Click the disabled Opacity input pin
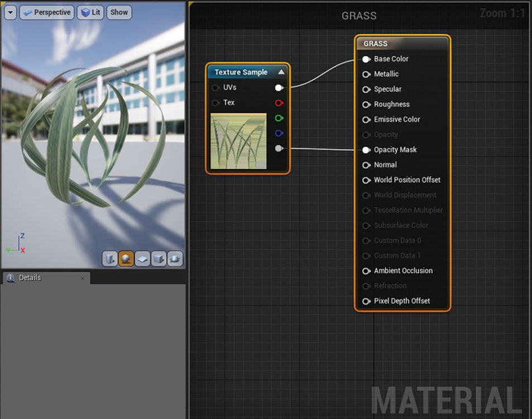The image size is (532, 419). (366, 135)
